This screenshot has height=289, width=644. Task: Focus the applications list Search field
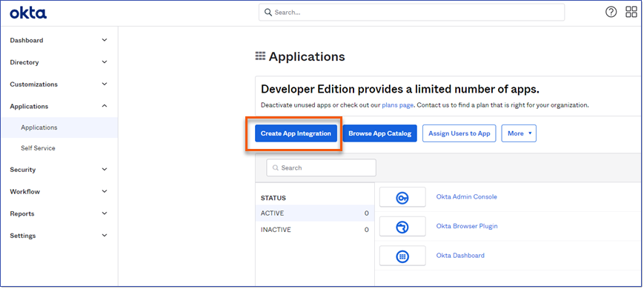(x=321, y=168)
